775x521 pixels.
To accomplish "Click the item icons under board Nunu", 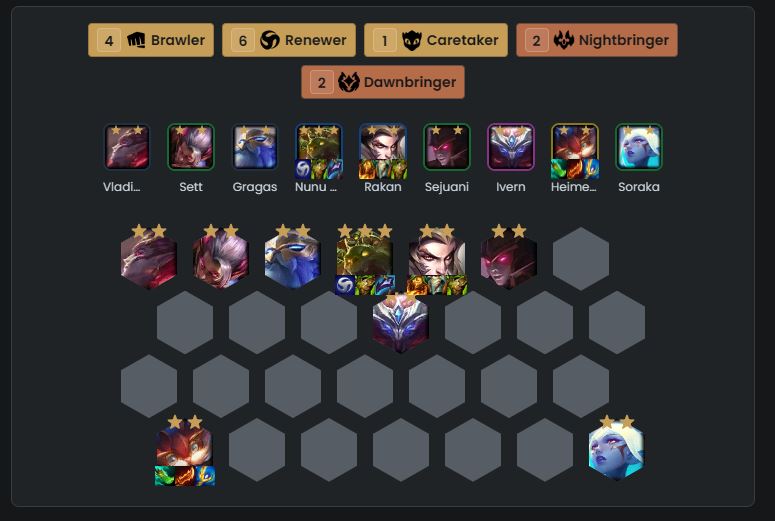I will tap(365, 285).
